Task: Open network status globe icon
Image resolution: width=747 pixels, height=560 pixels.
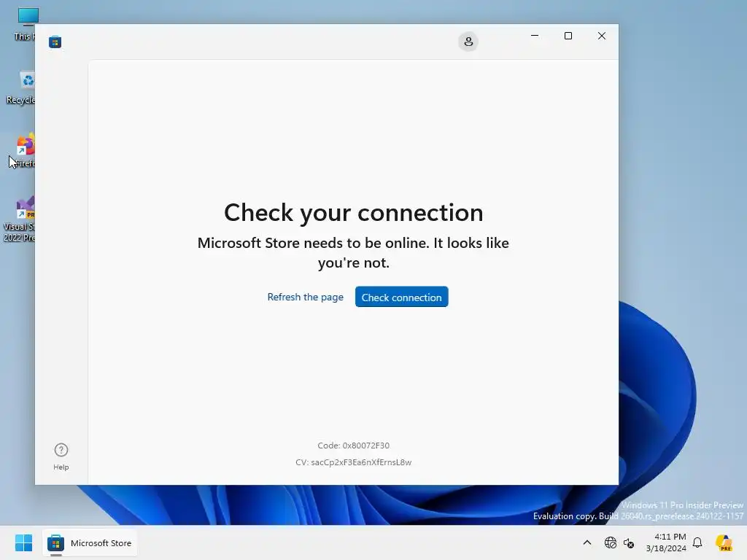Action: tap(611, 542)
